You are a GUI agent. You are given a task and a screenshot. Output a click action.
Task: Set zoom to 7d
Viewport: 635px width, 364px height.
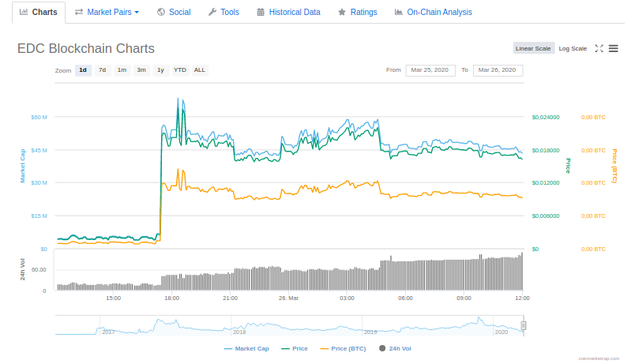click(103, 70)
